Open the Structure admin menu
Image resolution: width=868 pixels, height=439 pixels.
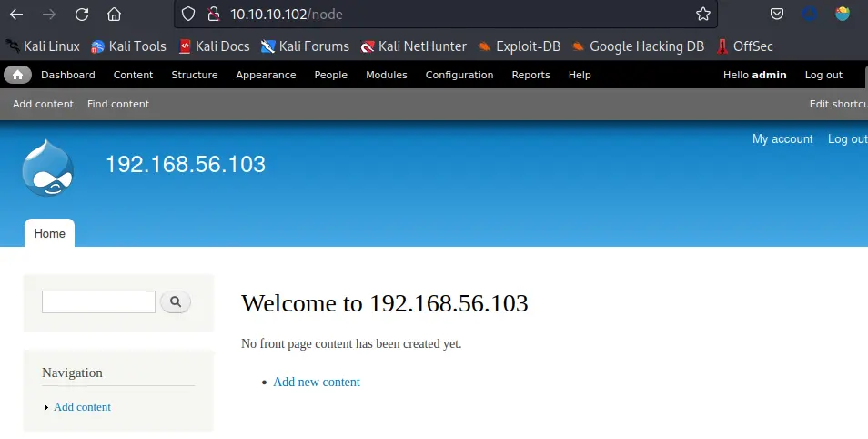(195, 75)
